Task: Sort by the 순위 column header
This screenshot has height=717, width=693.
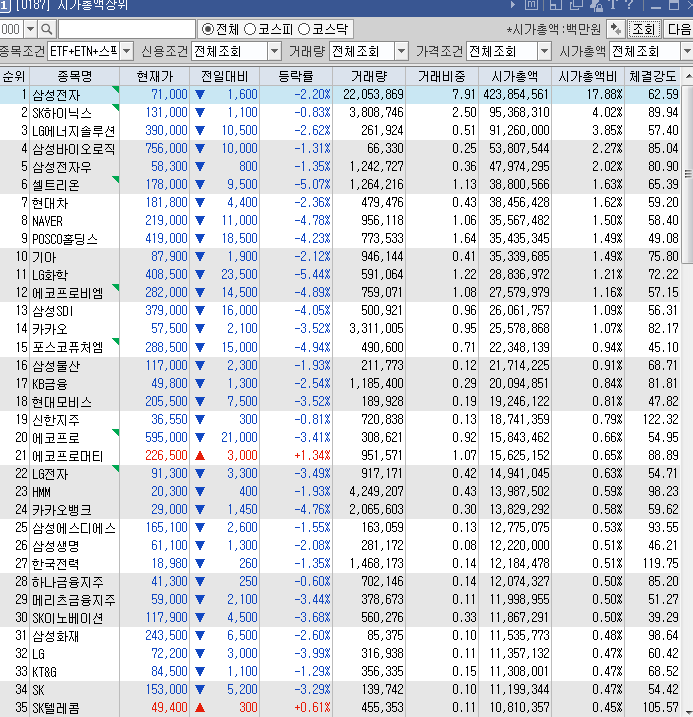Action: click(14, 76)
